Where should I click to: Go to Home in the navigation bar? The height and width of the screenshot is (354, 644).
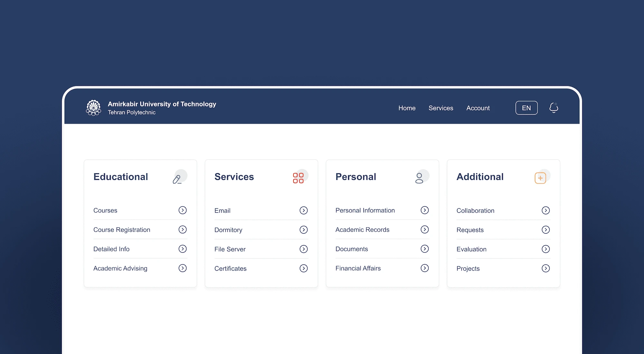pos(407,108)
